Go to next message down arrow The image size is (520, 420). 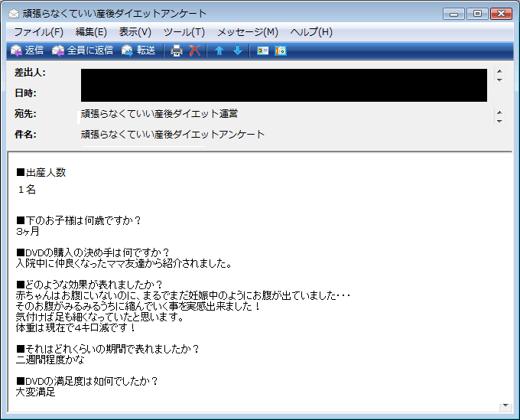point(238,50)
